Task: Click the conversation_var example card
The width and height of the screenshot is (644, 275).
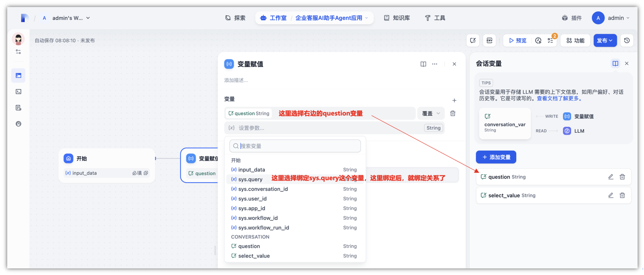Action: pos(505,123)
